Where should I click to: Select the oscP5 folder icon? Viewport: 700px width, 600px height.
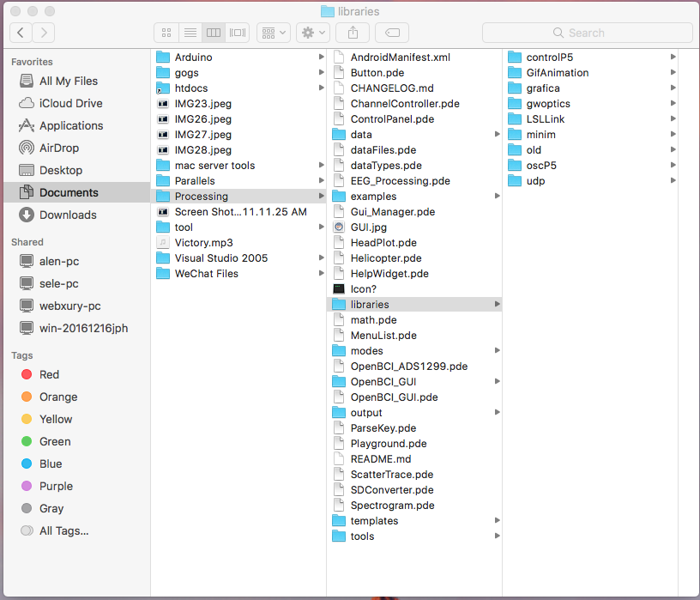coord(515,166)
